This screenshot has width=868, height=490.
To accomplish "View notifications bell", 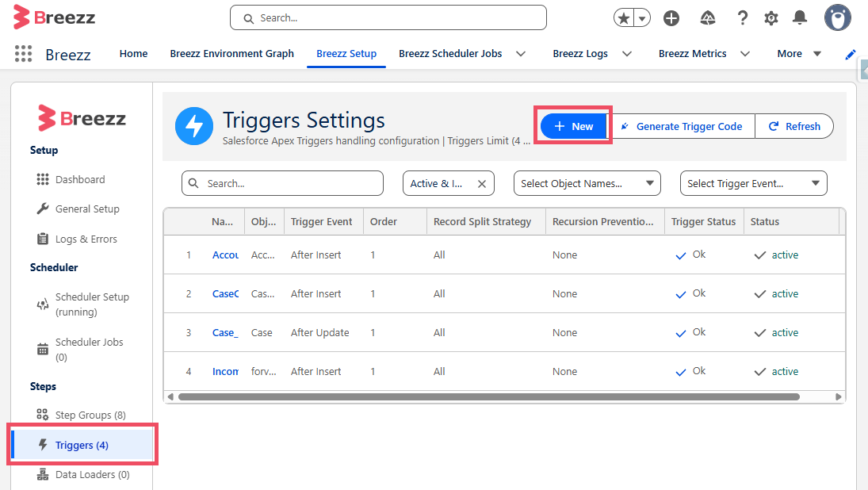I will 800,18.
